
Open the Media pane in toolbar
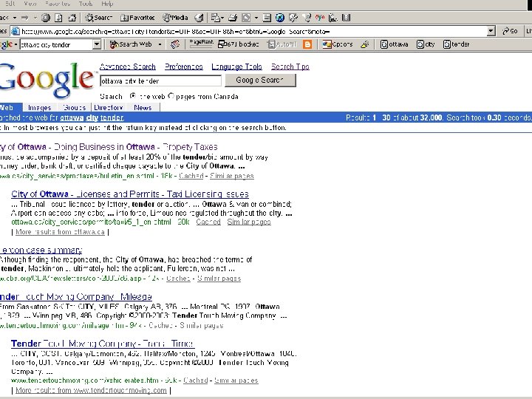[x=175, y=18]
